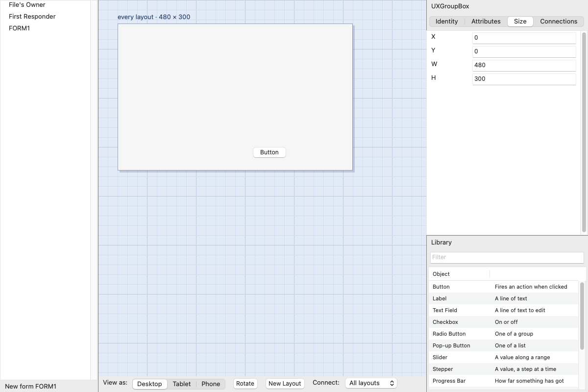Select Checkbox in the Library list

click(x=504, y=322)
